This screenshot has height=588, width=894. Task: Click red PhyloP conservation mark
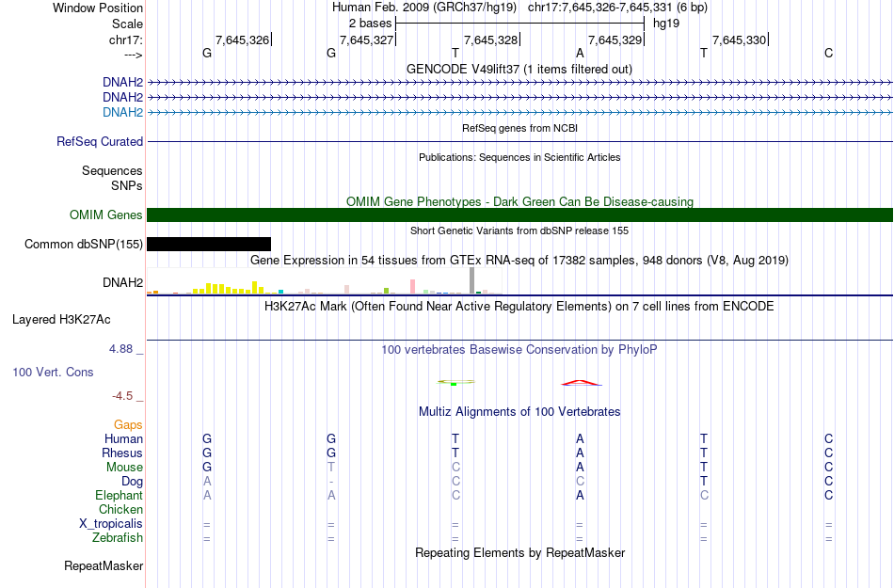(x=580, y=382)
